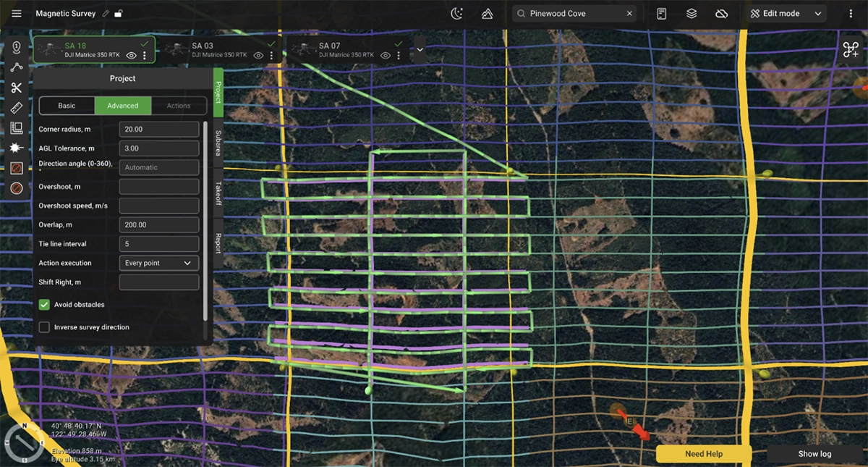Viewport: 868px width, 467px height.
Task: Click the search magnifier icon
Action: pyautogui.click(x=522, y=14)
